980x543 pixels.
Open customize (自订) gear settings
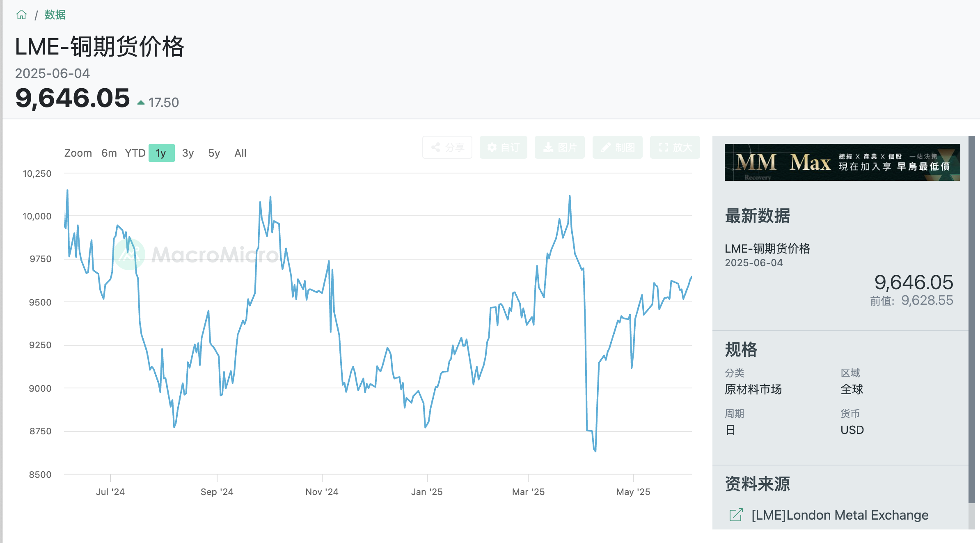(x=503, y=147)
